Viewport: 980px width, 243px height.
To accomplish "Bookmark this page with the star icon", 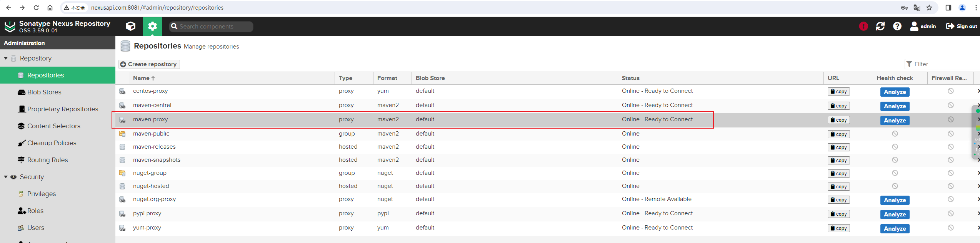I will coord(929,8).
